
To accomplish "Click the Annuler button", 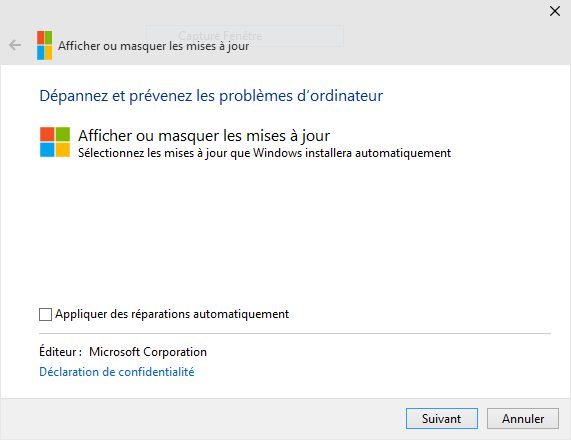I will click(x=523, y=419).
